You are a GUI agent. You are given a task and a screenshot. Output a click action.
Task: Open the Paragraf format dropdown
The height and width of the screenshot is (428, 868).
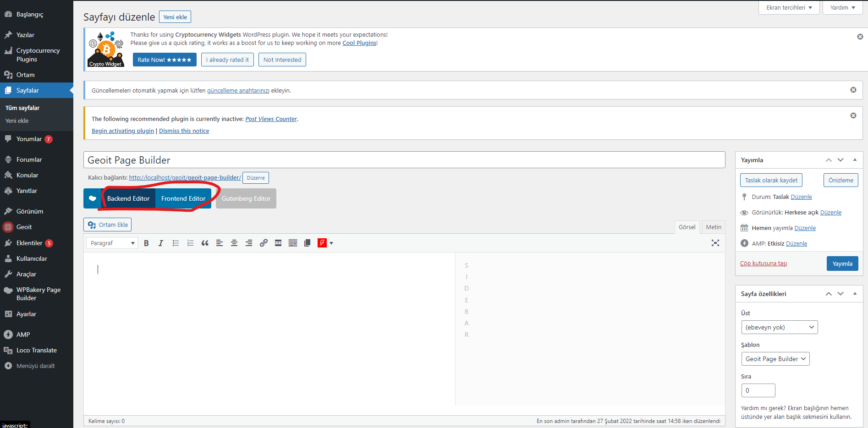coord(112,243)
